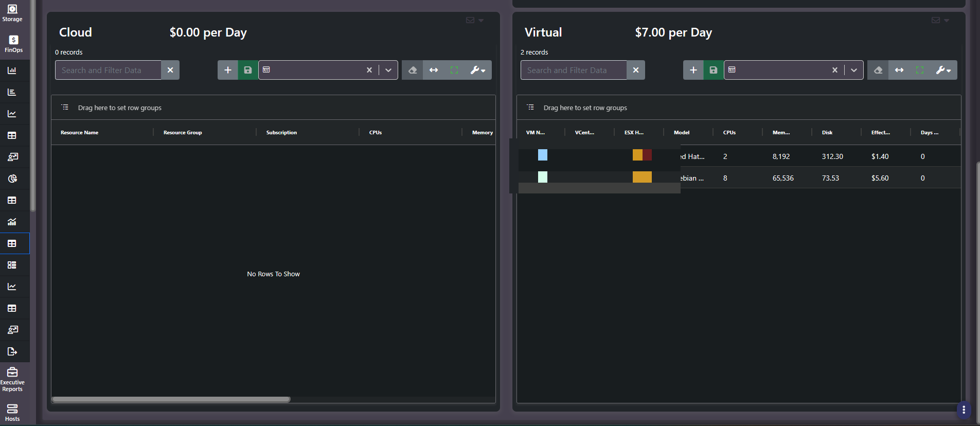Expand the saved views dropdown in Virtual

[854, 70]
